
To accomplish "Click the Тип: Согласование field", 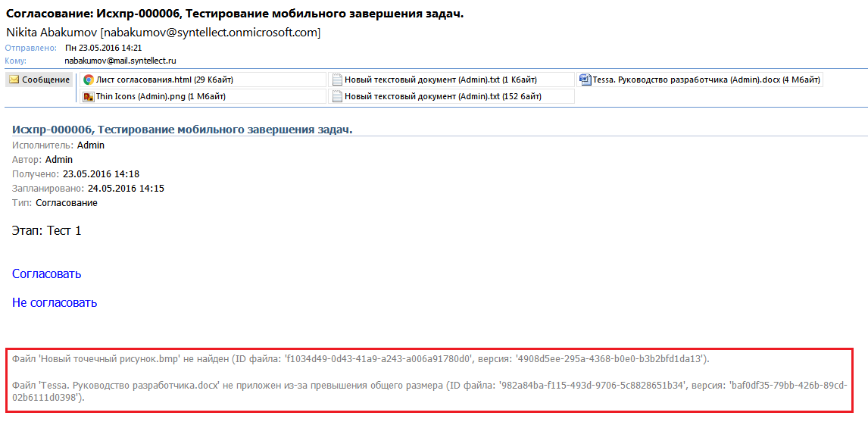I will [55, 202].
